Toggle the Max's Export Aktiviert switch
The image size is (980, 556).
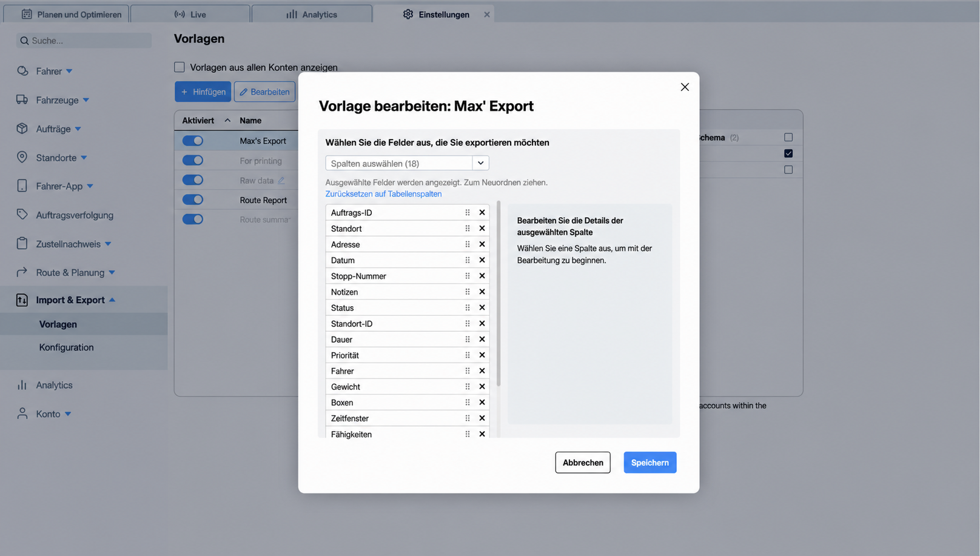pyautogui.click(x=193, y=141)
